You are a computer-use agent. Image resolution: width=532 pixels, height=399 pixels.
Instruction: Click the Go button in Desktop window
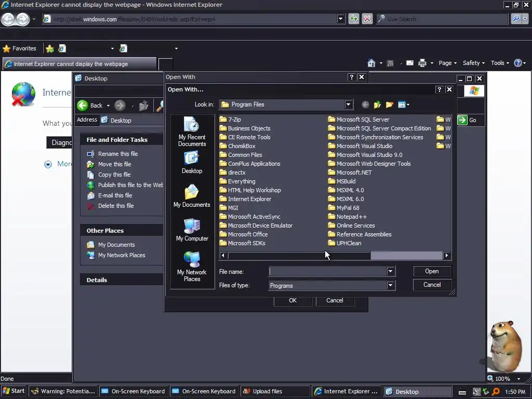coord(468,120)
